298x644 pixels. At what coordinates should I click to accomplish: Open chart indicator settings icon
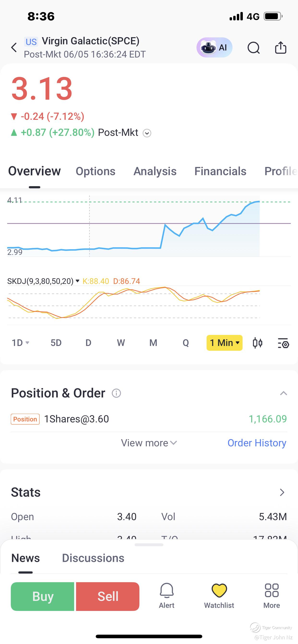tap(283, 343)
